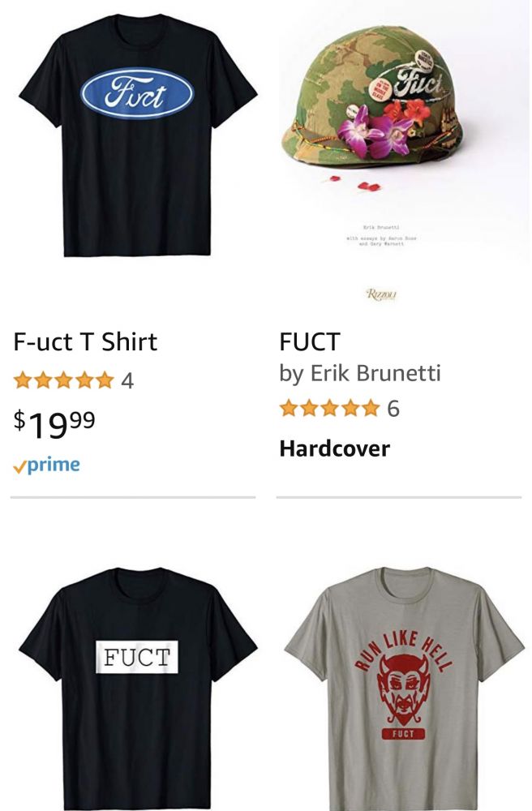View the 4 reviews count
This screenshot has width=532, height=811.
(x=127, y=381)
